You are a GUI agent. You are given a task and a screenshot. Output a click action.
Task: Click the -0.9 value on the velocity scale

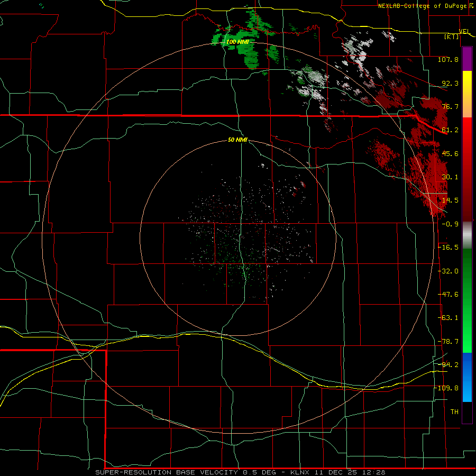[x=450, y=224]
